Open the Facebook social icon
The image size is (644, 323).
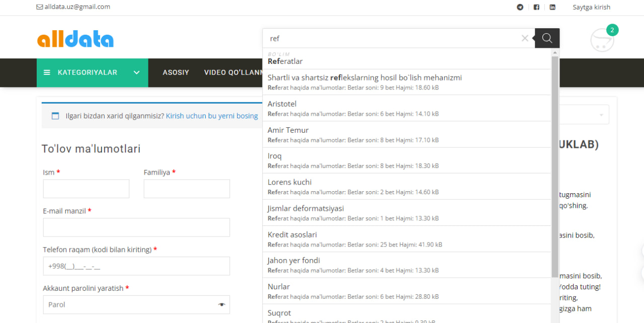pyautogui.click(x=536, y=7)
